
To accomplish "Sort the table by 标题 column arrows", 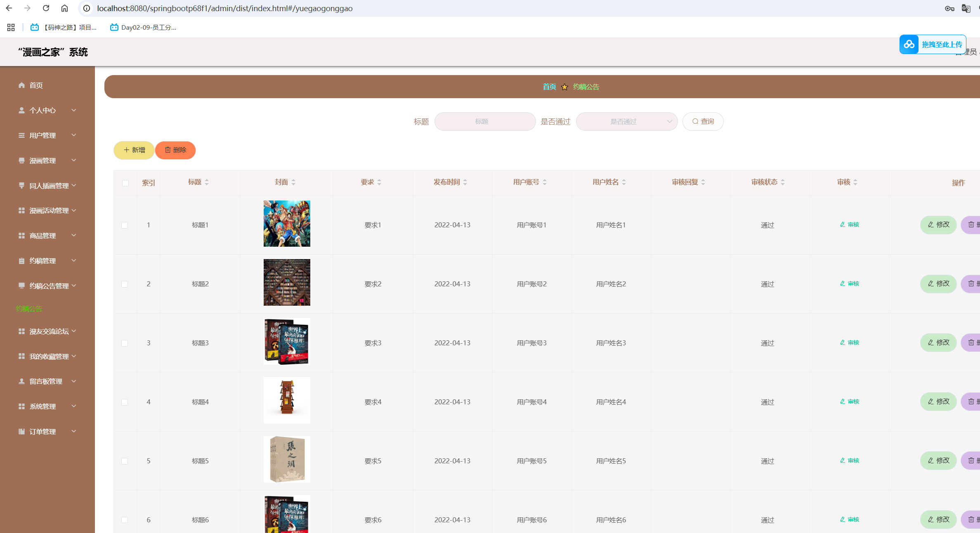I will tap(207, 182).
